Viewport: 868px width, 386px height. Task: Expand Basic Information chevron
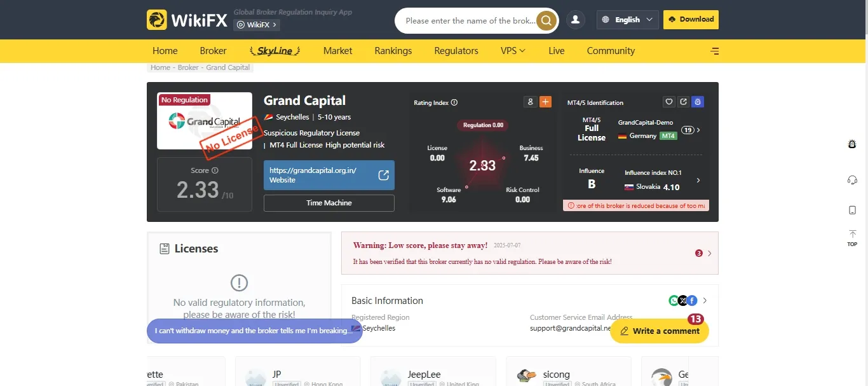705,301
